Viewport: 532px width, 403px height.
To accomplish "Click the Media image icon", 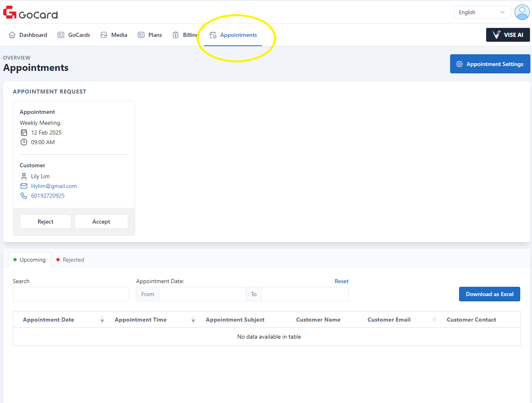I will coord(104,35).
